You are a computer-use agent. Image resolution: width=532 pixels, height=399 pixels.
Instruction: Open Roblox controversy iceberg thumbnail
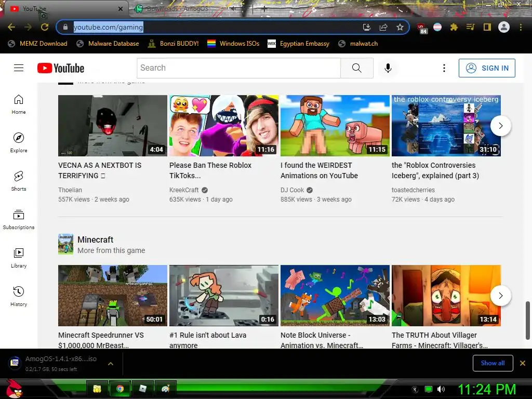coord(446,126)
